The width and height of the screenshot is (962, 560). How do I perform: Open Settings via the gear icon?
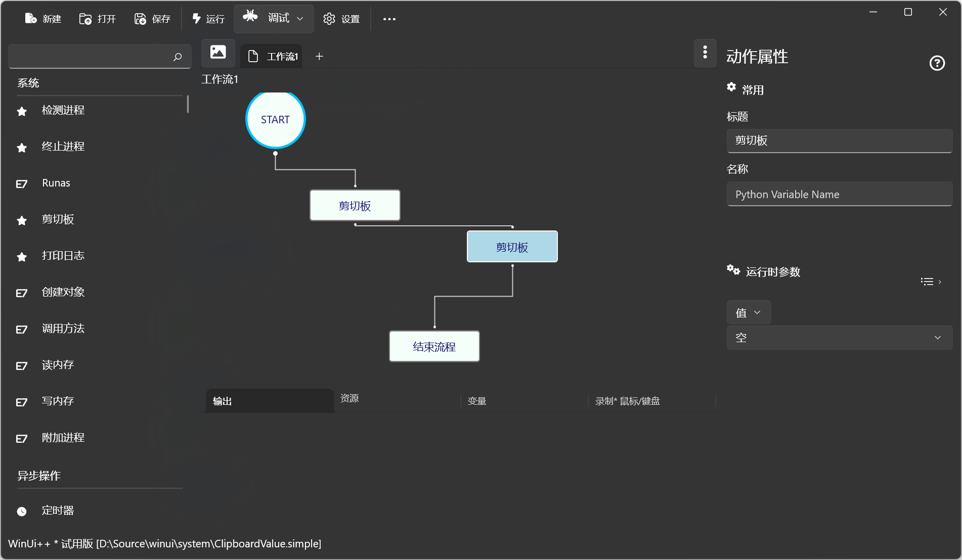329,19
